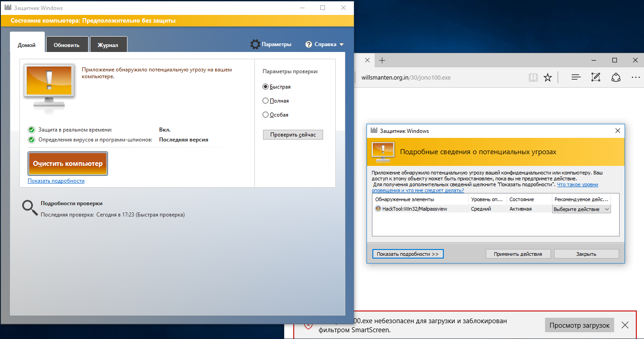Expand the Справка dropdown arrow
644x339 pixels.
click(341, 44)
